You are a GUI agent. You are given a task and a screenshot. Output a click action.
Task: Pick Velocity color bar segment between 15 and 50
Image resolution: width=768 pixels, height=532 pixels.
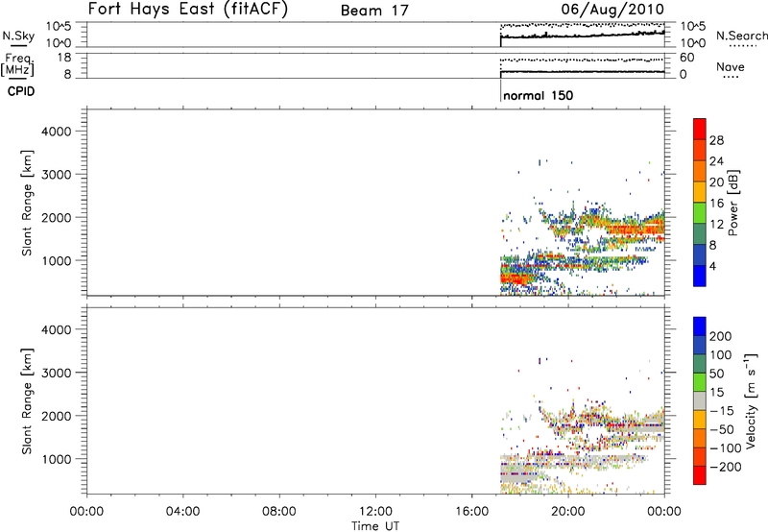[x=700, y=382]
